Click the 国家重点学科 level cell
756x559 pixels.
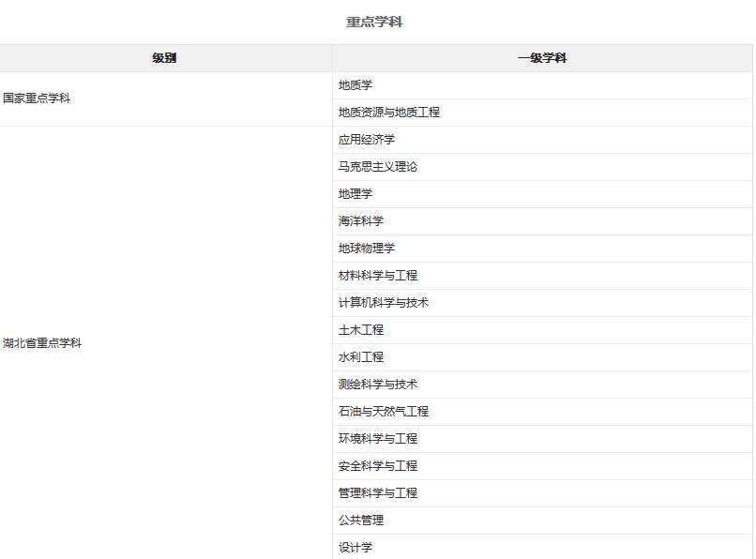(37, 98)
